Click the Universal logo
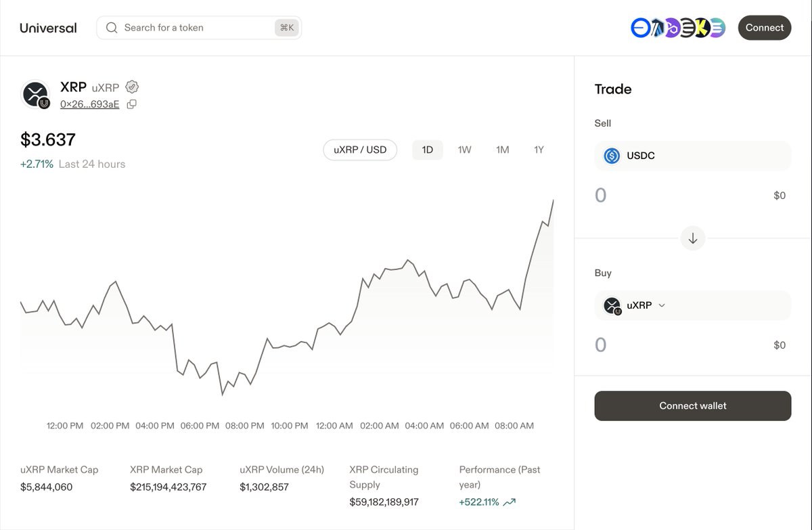This screenshot has width=812, height=530. (x=48, y=28)
